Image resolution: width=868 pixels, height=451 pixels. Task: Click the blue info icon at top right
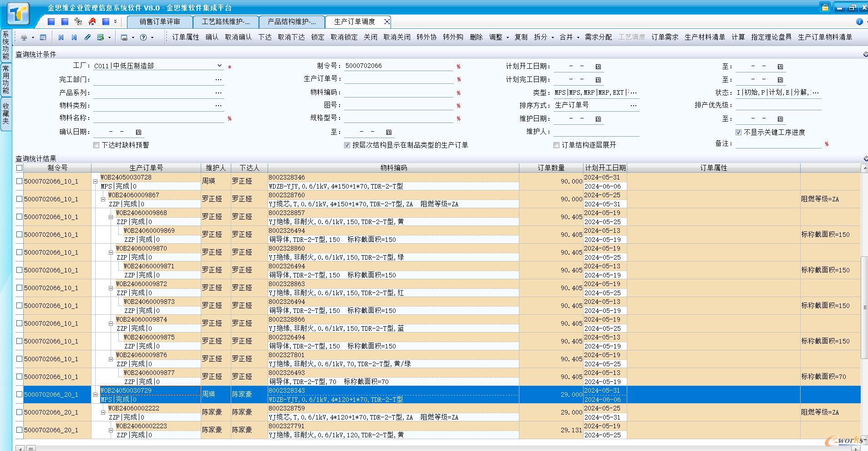(x=859, y=21)
